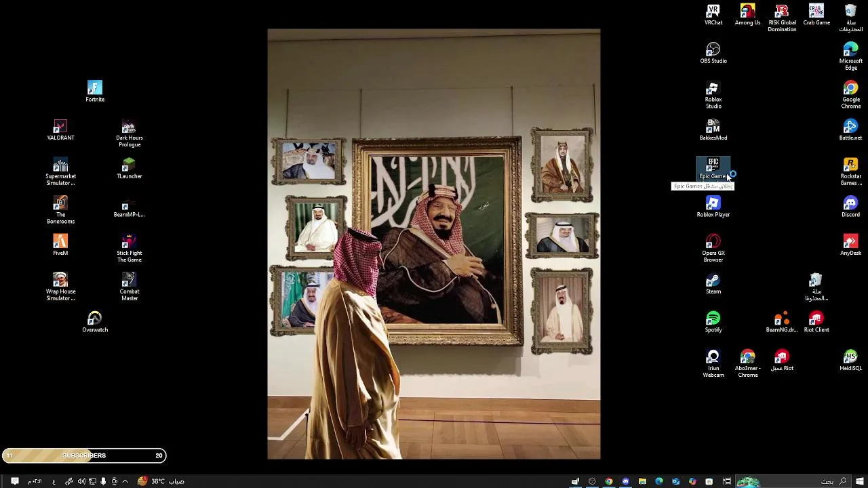Open the FiveM desktop shortcut

pyautogui.click(x=60, y=245)
